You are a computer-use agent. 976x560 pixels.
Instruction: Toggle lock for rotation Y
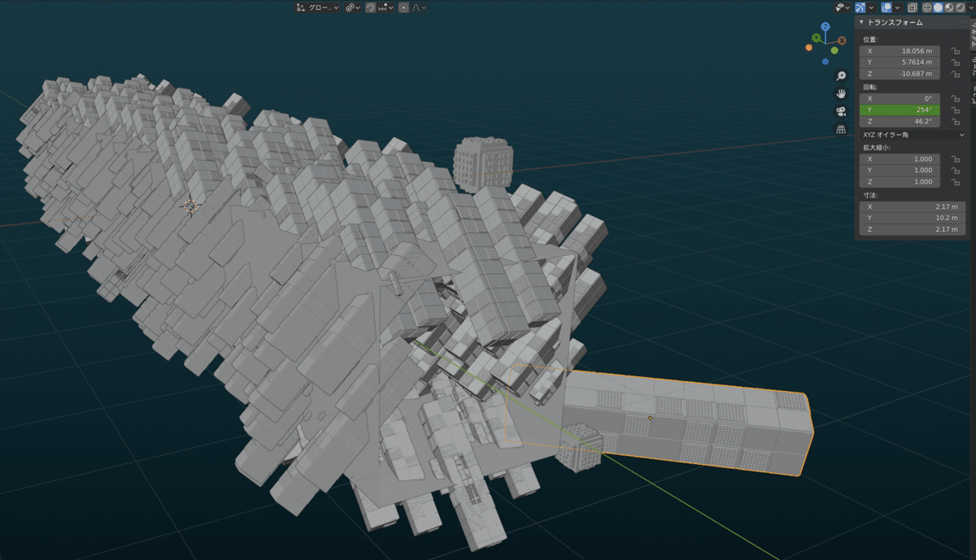tap(956, 110)
